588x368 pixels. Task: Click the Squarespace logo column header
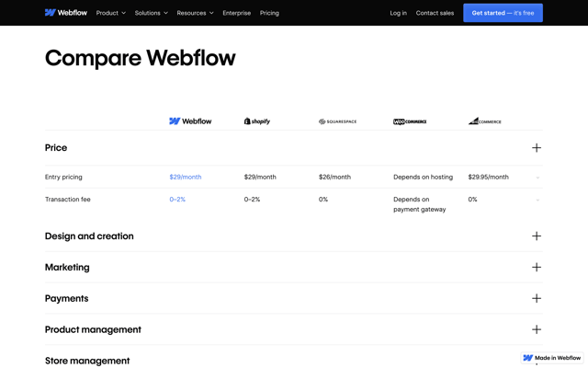click(337, 121)
